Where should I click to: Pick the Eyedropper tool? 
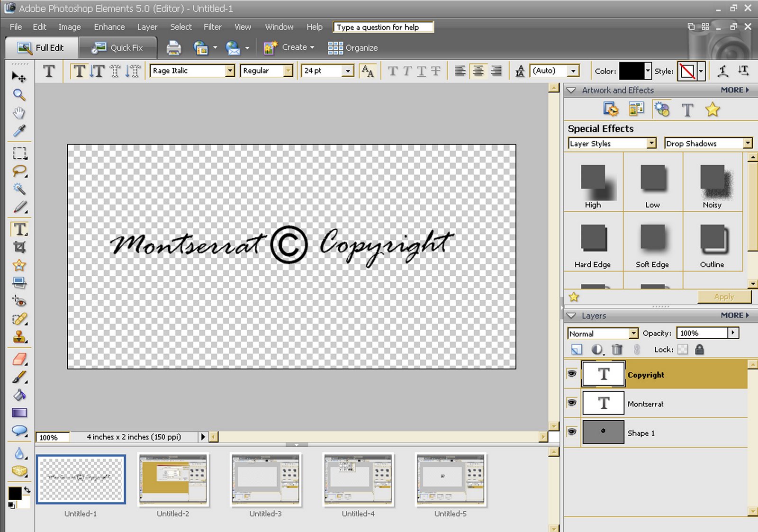(x=19, y=131)
